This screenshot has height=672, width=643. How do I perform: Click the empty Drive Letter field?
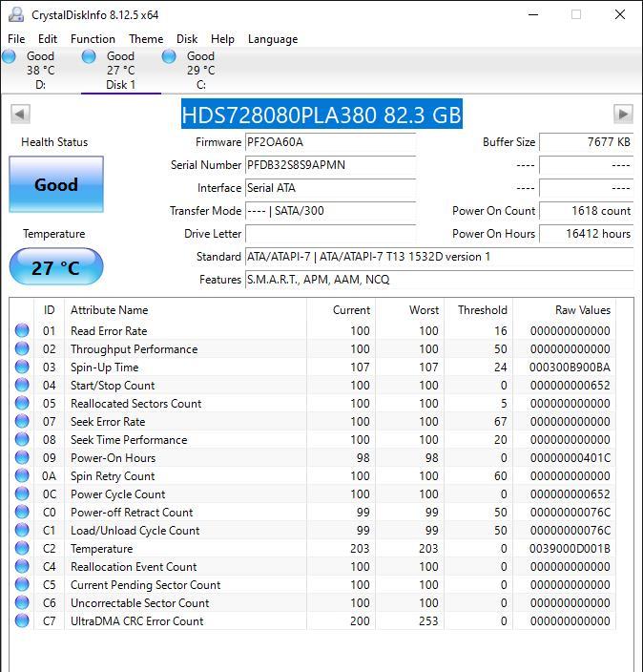[330, 234]
